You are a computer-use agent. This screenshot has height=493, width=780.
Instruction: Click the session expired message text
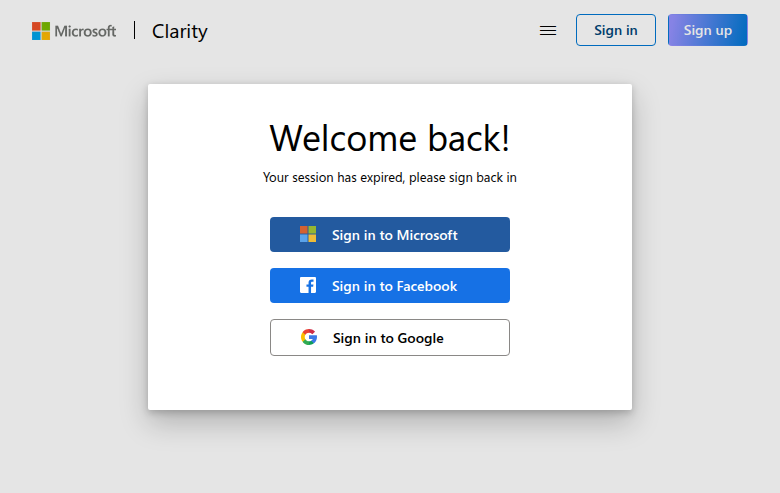pyautogui.click(x=390, y=178)
